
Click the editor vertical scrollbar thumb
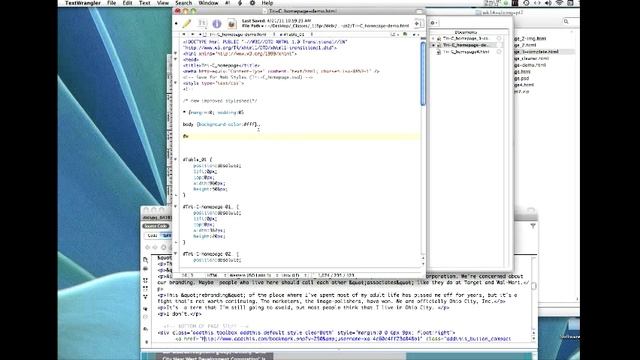pyautogui.click(x=423, y=73)
